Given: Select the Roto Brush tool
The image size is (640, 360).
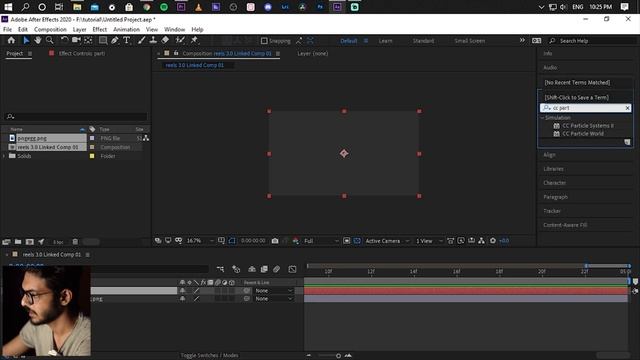Looking at the screenshot, I should coord(180,40).
